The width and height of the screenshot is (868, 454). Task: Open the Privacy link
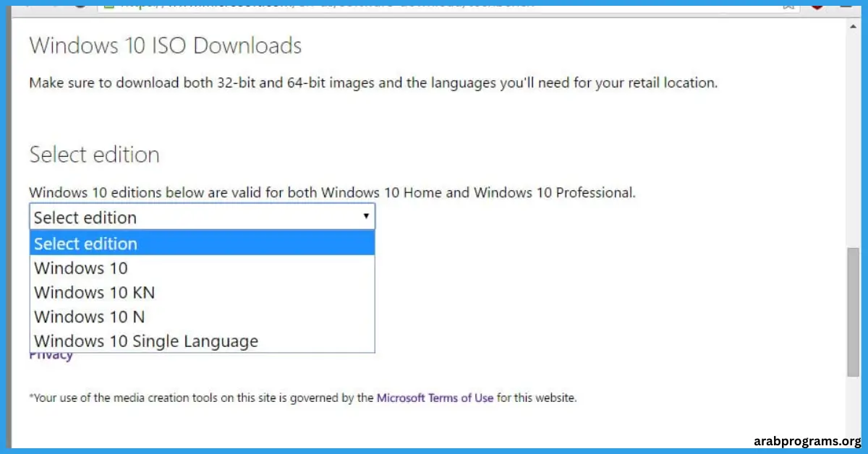(51, 356)
